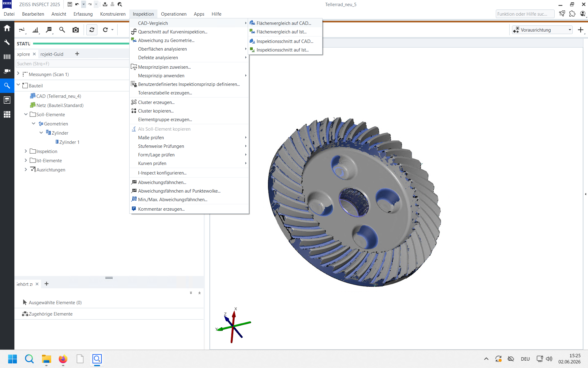Switch to the Projekt-Guide tab
Image resolution: width=588 pixels, height=368 pixels.
click(x=52, y=54)
